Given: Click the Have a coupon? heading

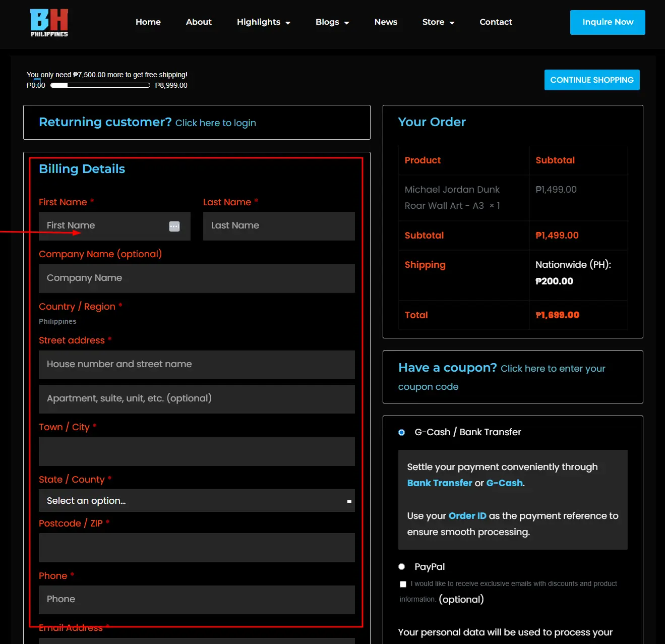Looking at the screenshot, I should 448,368.
